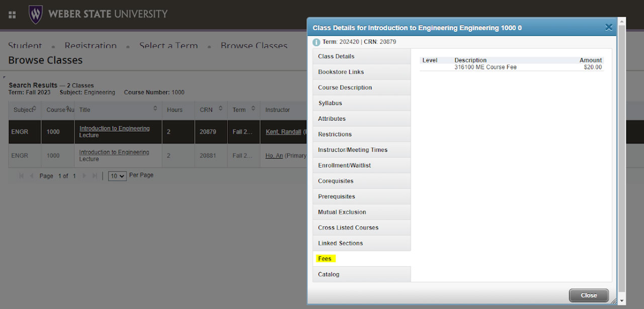Open the Catalog tab
The image size is (644, 309).
point(329,274)
